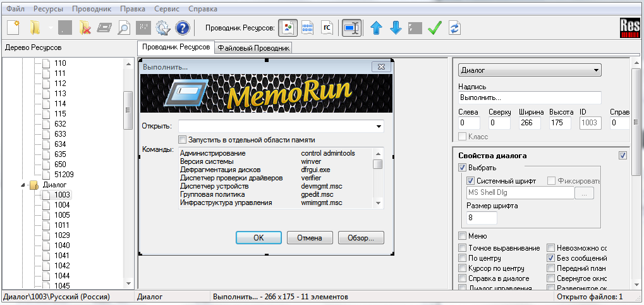Click the refresh page toolbar icon
The width and height of the screenshot is (644, 305).
[454, 28]
